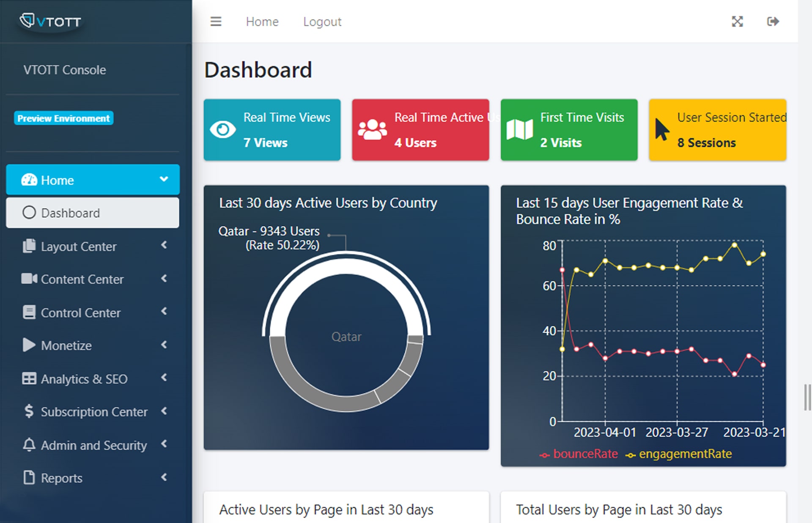Expand the Content Center submenu arrow

[164, 278]
